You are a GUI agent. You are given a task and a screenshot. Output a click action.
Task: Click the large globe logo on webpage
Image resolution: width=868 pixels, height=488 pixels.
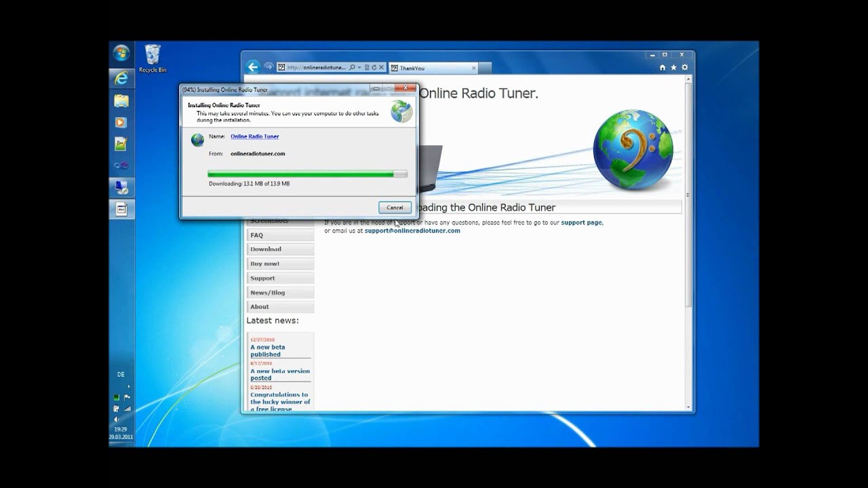coord(633,150)
